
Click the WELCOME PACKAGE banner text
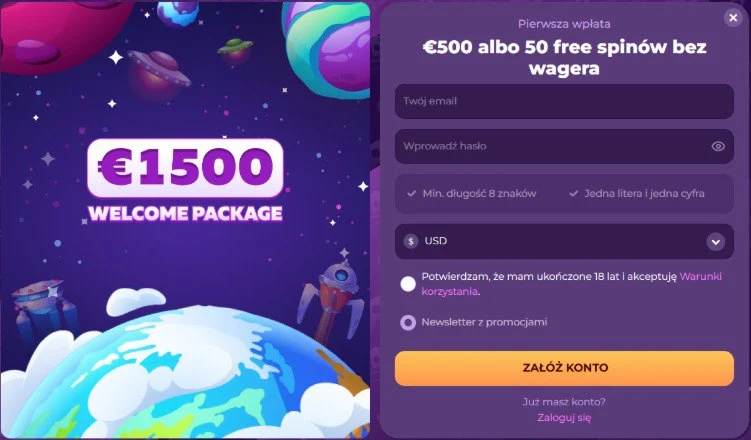[185, 213]
